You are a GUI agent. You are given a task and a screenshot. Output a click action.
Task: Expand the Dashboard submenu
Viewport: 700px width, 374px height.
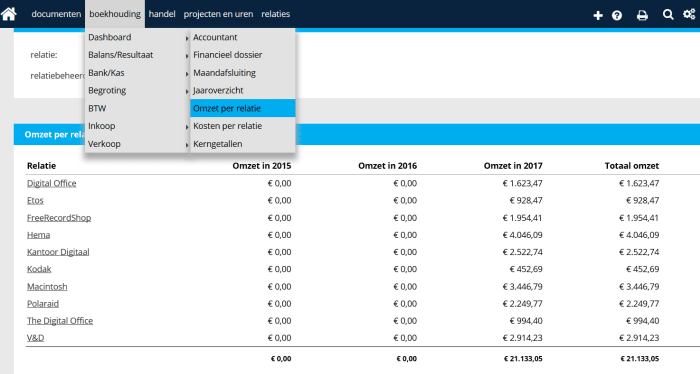pos(138,37)
